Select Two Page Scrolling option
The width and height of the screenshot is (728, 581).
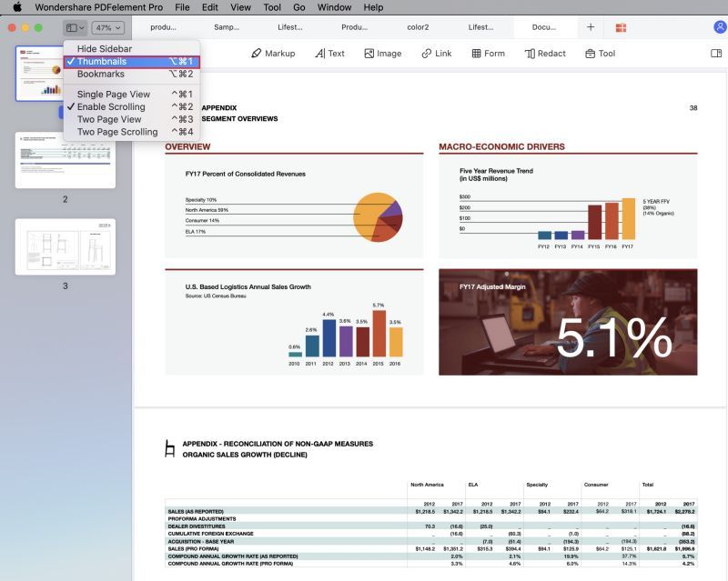132,132
